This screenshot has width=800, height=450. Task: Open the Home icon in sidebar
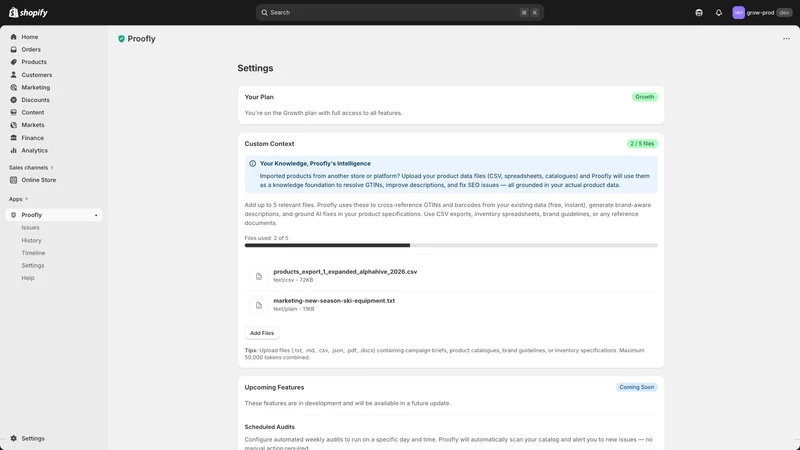(14, 37)
